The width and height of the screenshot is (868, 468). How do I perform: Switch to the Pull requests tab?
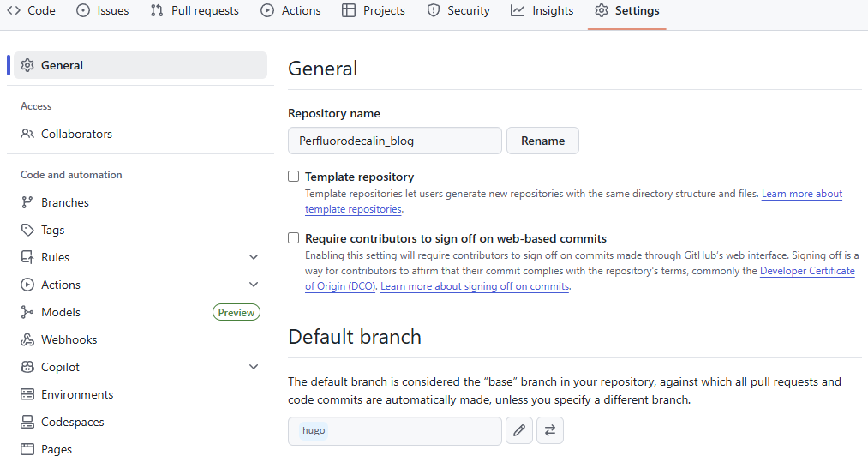click(x=195, y=10)
